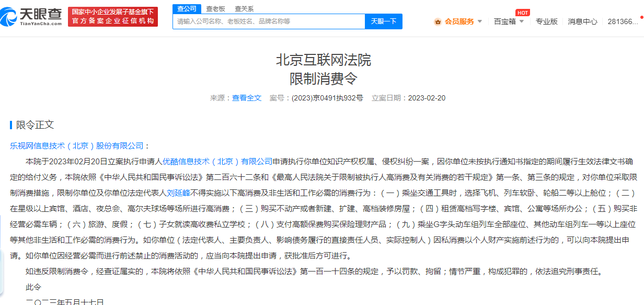Viewport: 644px width, 305px height.
Task: Switch to the 查关系 search tab
Action: click(244, 8)
